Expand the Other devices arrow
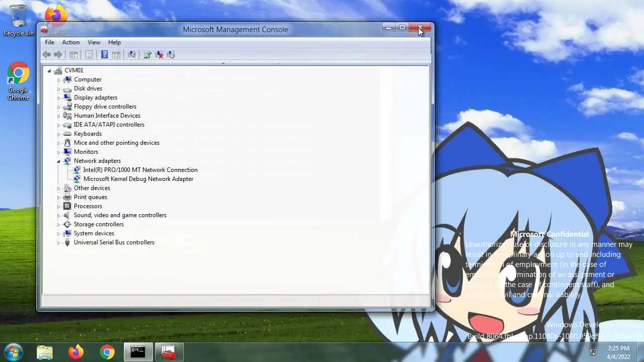Screen dimensions: 644x362 pos(58,189)
